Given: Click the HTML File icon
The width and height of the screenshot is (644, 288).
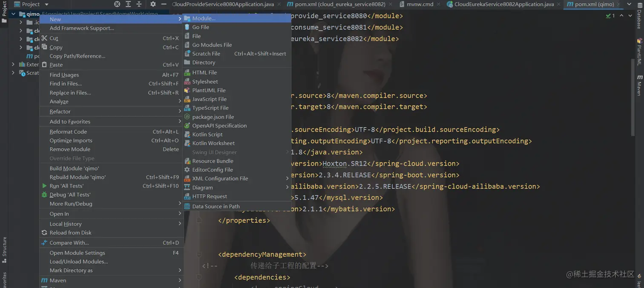Looking at the screenshot, I should click(187, 73).
